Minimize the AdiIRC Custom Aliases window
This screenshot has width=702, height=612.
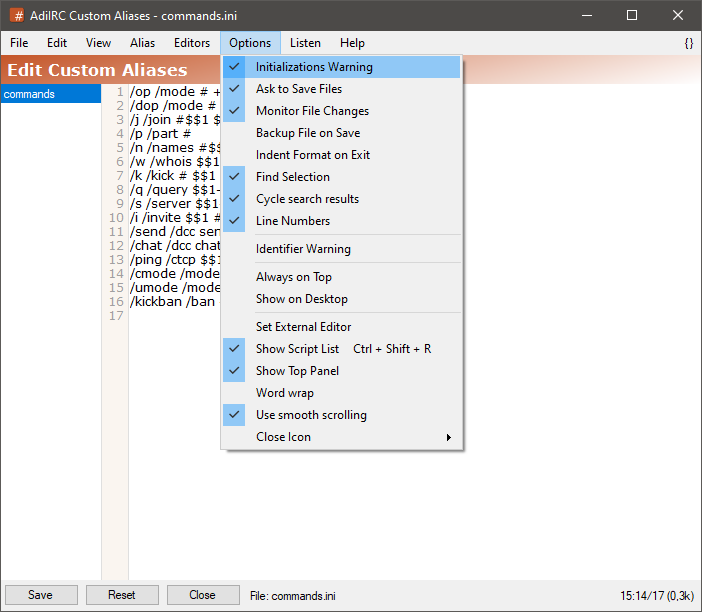coord(587,16)
